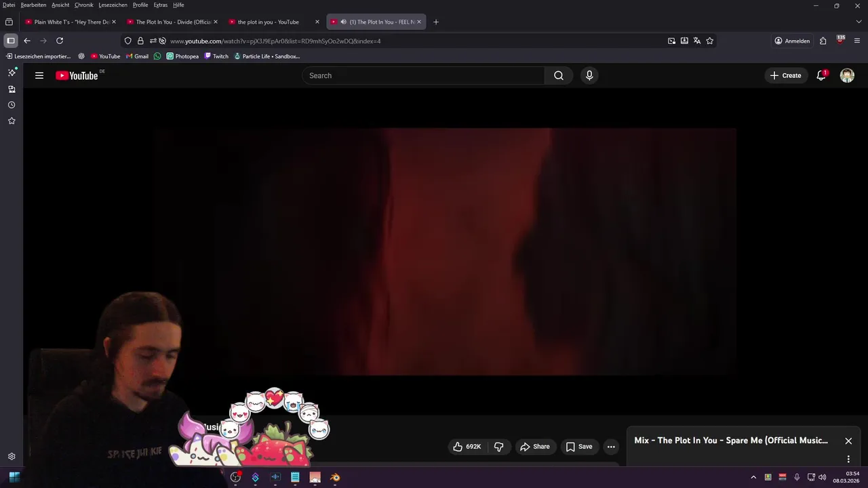The height and width of the screenshot is (488, 868).
Task: Show hidden system tray icons chevron
Action: pos(753,477)
